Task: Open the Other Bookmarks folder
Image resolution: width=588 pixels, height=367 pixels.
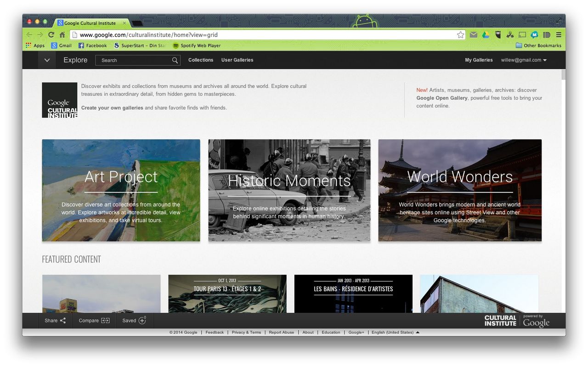Action: coord(538,45)
